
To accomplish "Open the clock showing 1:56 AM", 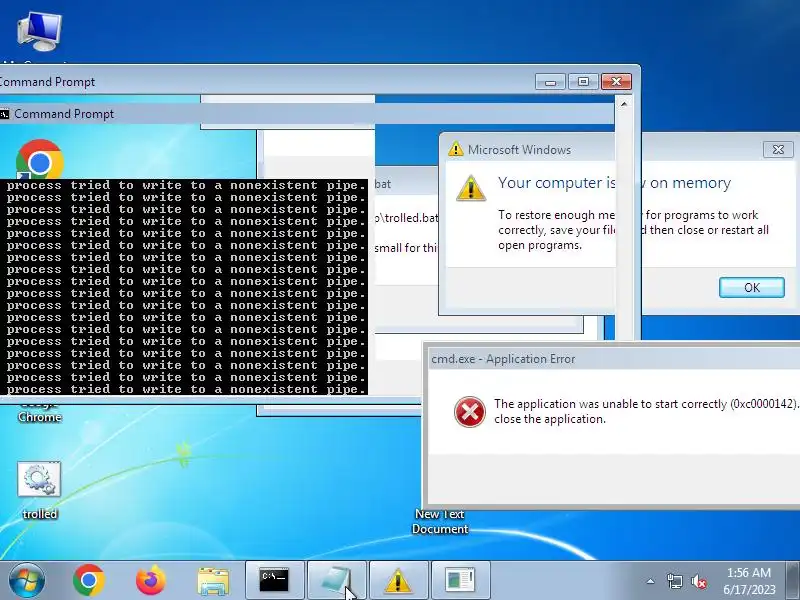I will 749,581.
